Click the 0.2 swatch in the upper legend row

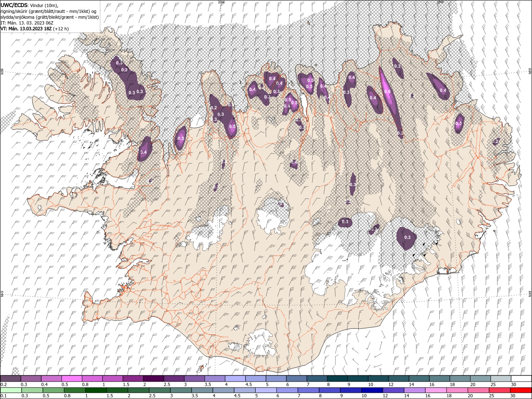coord(10,379)
